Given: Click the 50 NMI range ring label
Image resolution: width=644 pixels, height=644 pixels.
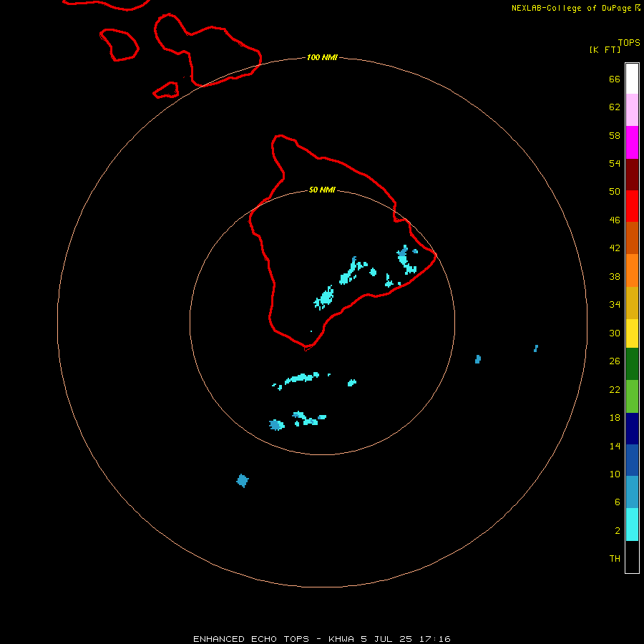Looking at the screenshot, I should click(322, 190).
